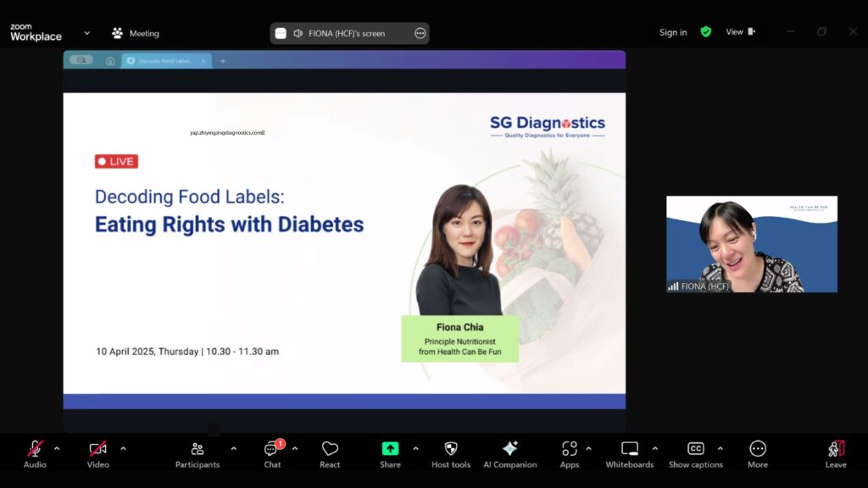868x488 pixels.
Task: Open the Participants panel
Action: [197, 454]
